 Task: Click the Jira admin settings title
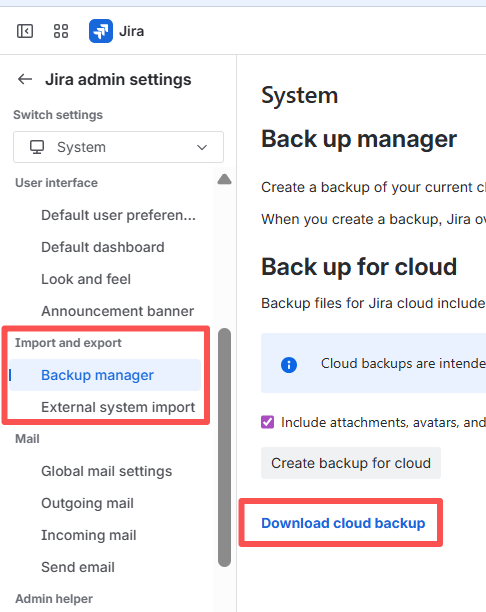pos(118,80)
